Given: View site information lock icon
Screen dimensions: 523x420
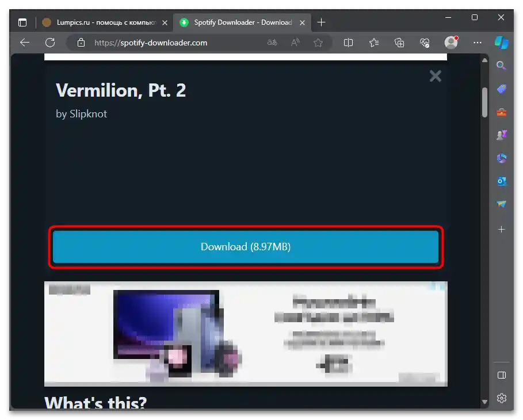Looking at the screenshot, I should (x=81, y=43).
